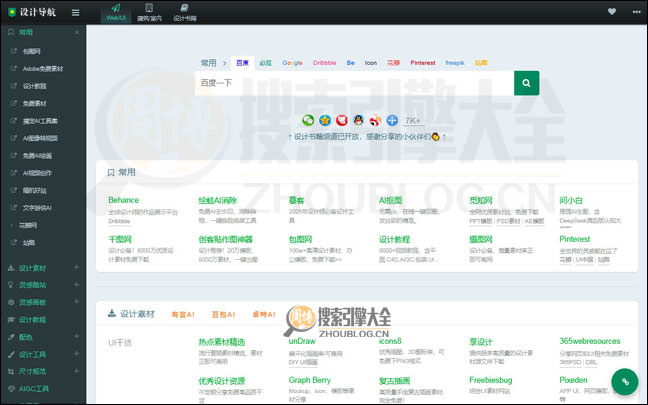This screenshot has width=648, height=405.
Task: Share via the WeChat icon
Action: pyautogui.click(x=308, y=120)
